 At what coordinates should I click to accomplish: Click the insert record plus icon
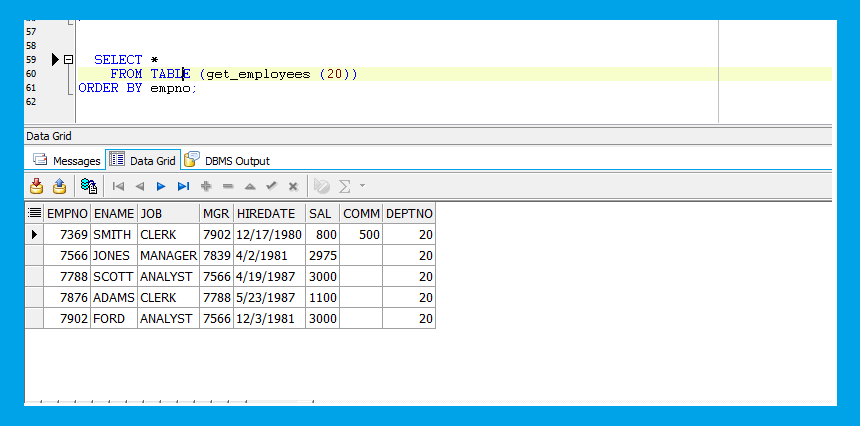coord(206,186)
